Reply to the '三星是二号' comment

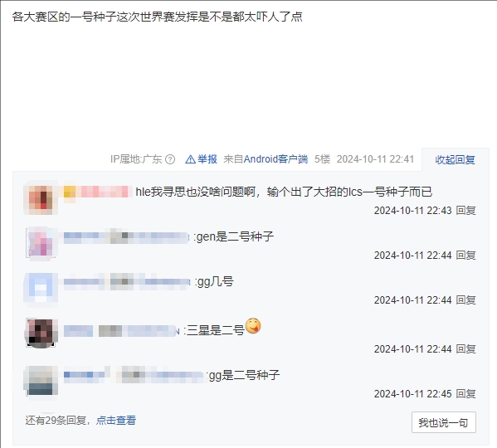tap(466, 349)
